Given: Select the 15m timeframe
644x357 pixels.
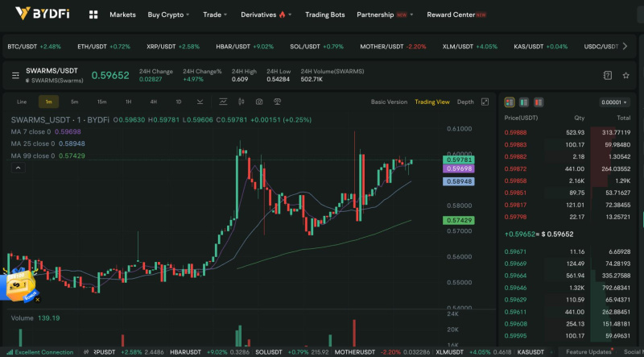Looking at the screenshot, I should [x=101, y=102].
